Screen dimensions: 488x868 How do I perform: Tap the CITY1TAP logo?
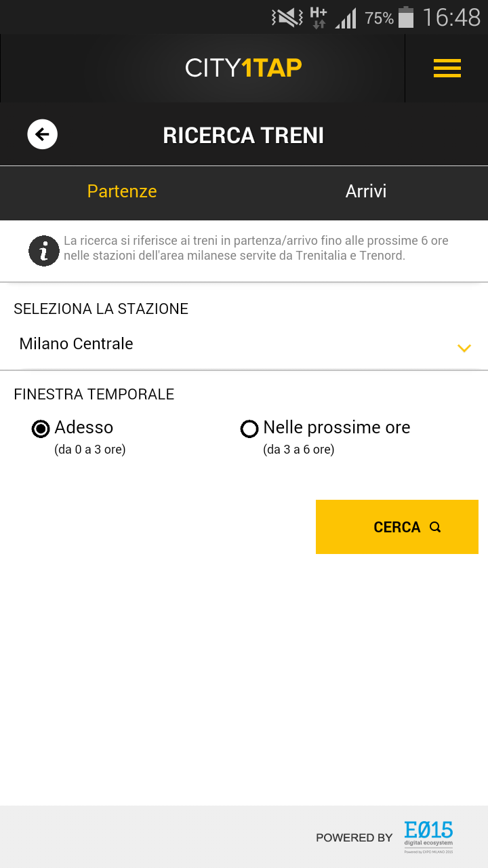[243, 68]
